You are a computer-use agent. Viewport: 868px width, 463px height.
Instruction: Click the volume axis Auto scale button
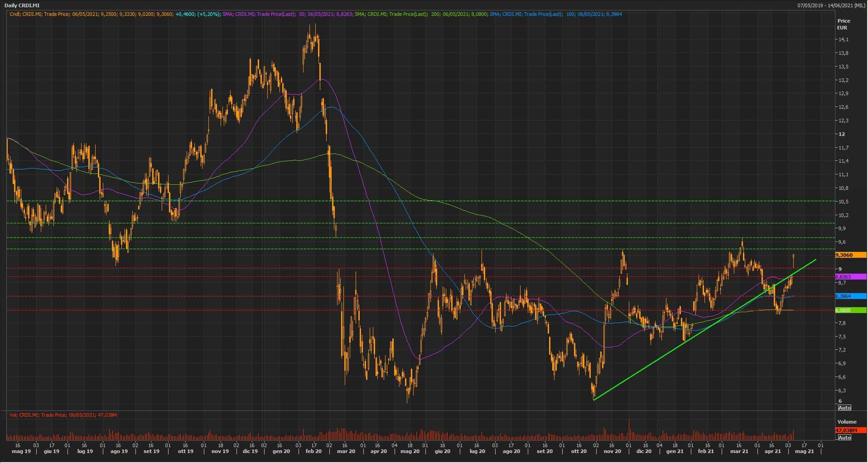(844, 438)
